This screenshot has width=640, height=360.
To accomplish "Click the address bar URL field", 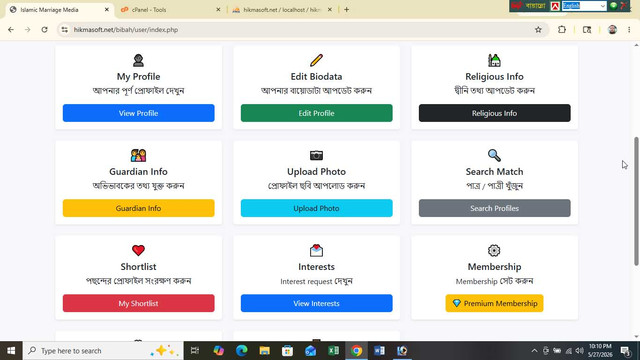I will [x=302, y=30].
